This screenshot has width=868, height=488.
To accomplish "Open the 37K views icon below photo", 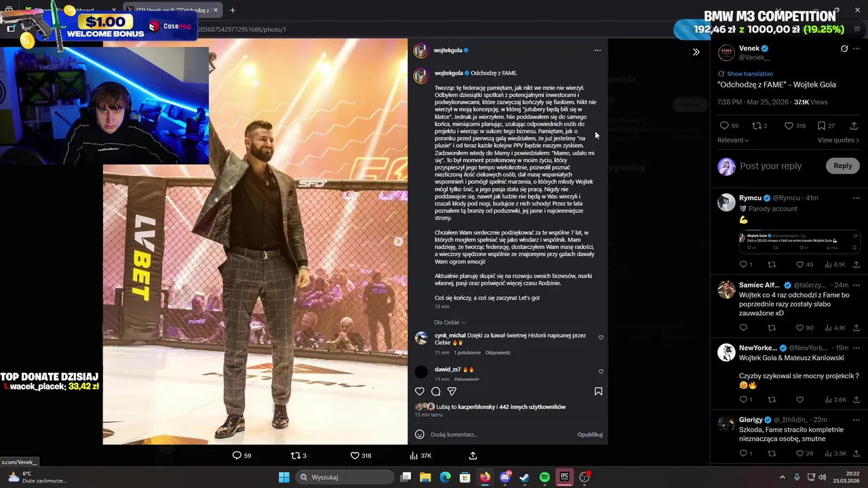I will coord(420,455).
